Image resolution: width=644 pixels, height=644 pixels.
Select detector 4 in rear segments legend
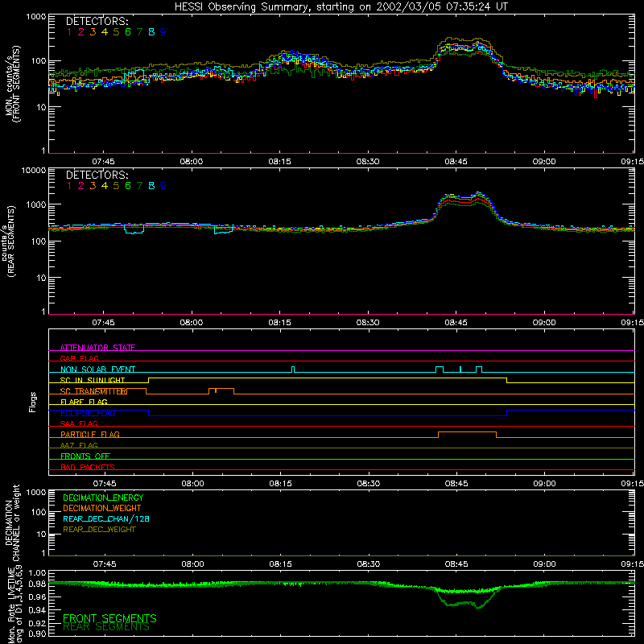105,186
